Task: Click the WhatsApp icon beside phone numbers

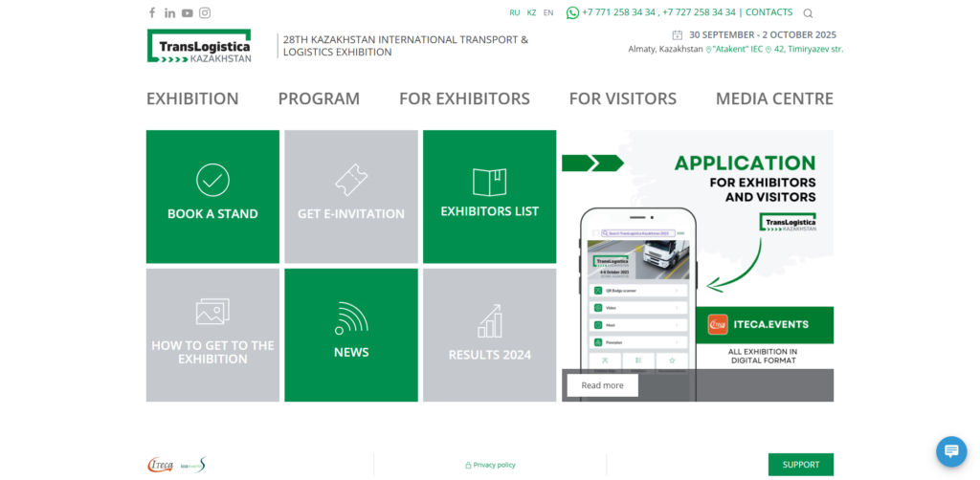Action: (572, 12)
